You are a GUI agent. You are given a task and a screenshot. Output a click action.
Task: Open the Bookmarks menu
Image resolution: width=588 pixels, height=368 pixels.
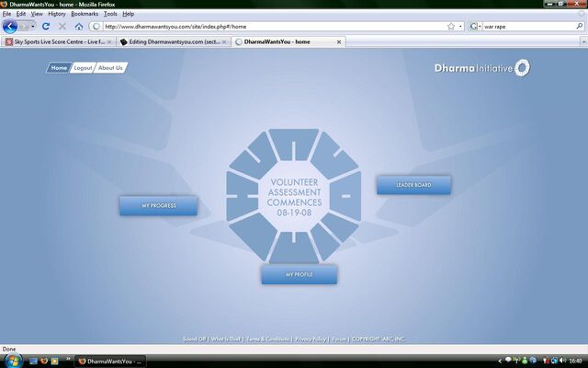[x=85, y=14]
